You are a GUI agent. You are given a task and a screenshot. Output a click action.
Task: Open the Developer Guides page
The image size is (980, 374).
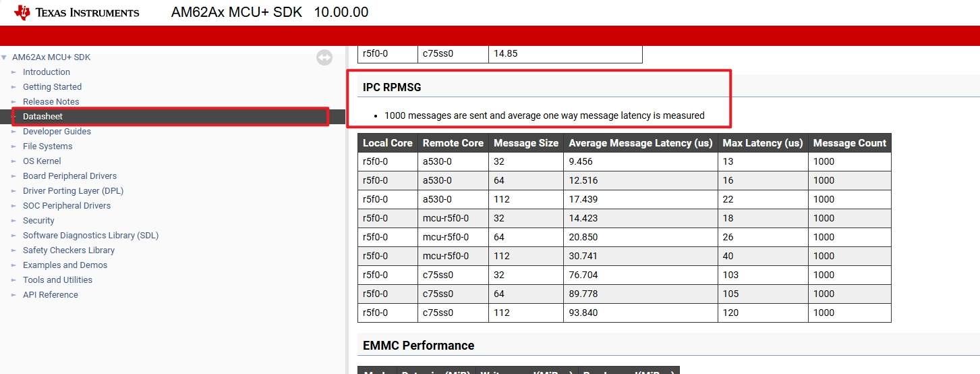57,132
